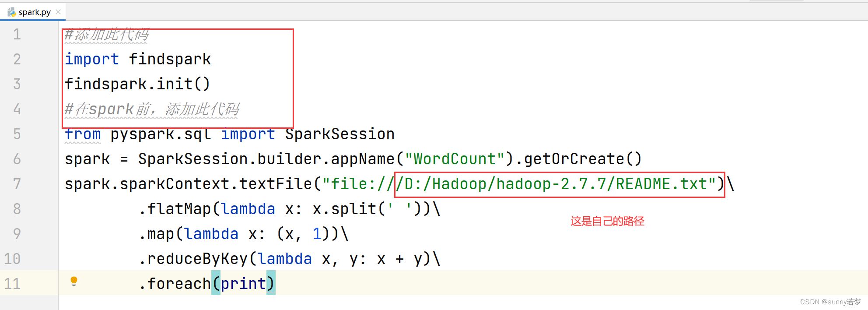Click the 'import' keyword on line 2

(x=92, y=59)
